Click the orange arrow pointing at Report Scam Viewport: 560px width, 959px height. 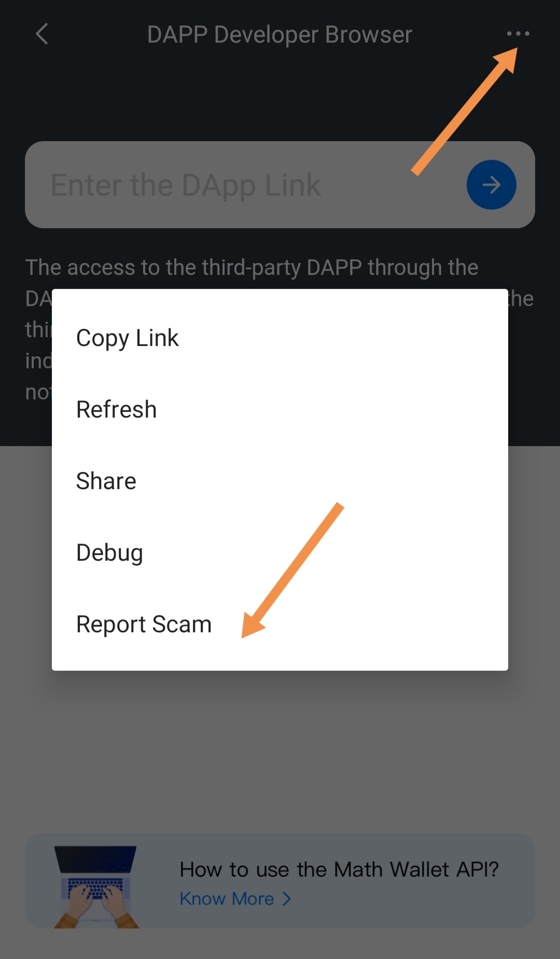tap(292, 571)
